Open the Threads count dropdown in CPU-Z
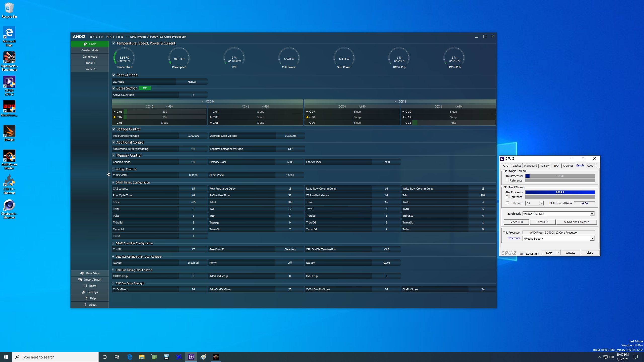The width and height of the screenshot is (644, 362). click(541, 203)
